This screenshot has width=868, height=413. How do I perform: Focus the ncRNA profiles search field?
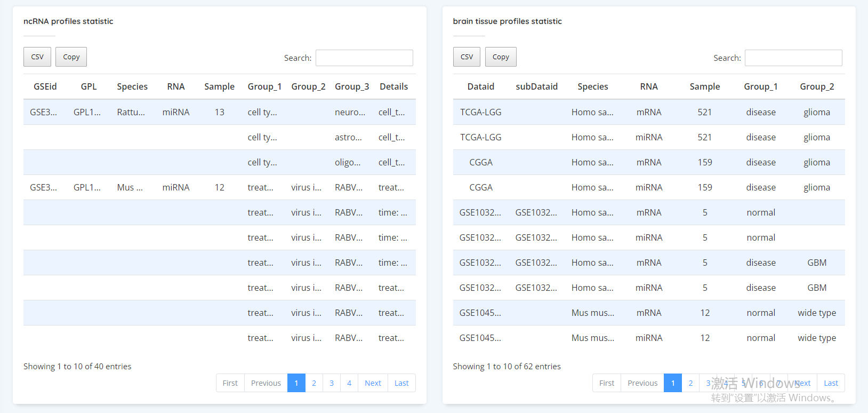(364, 58)
